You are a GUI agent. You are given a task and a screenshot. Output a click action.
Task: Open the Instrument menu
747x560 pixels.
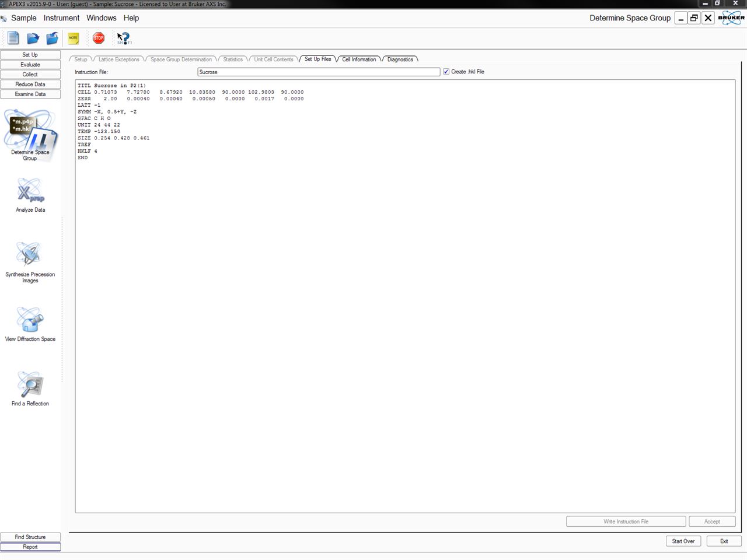(x=61, y=18)
